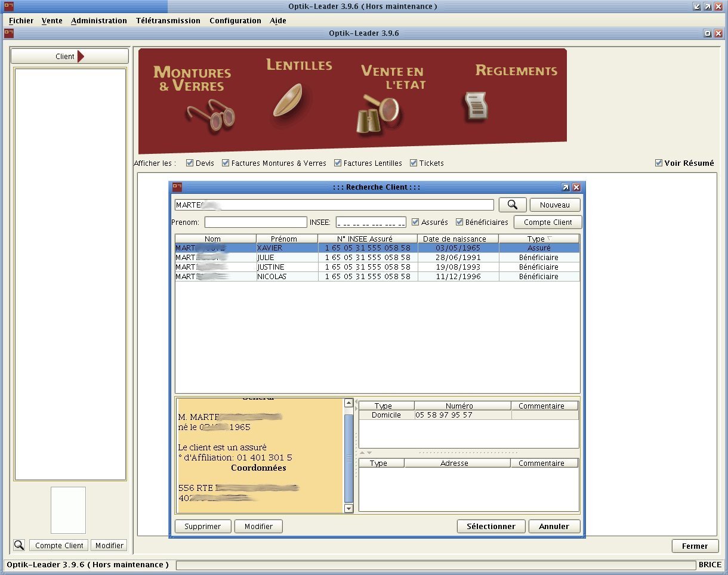Viewport: 728px width, 575px height.
Task: Toggle the Tickets checkbox
Action: [414, 163]
